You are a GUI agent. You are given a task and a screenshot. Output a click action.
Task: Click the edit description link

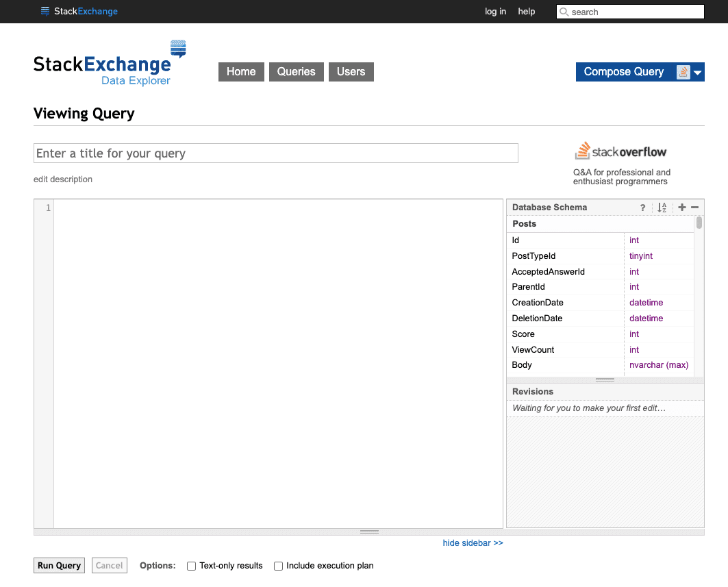(x=63, y=179)
